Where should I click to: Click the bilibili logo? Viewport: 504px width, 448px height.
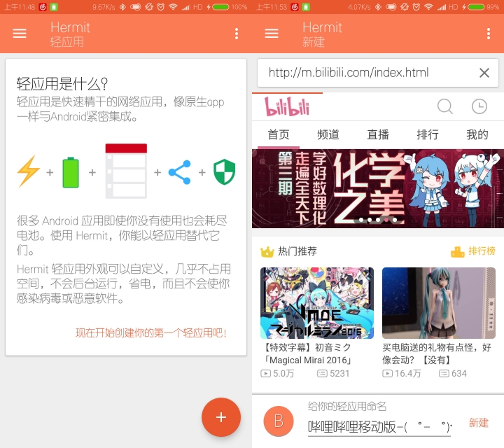point(287,107)
